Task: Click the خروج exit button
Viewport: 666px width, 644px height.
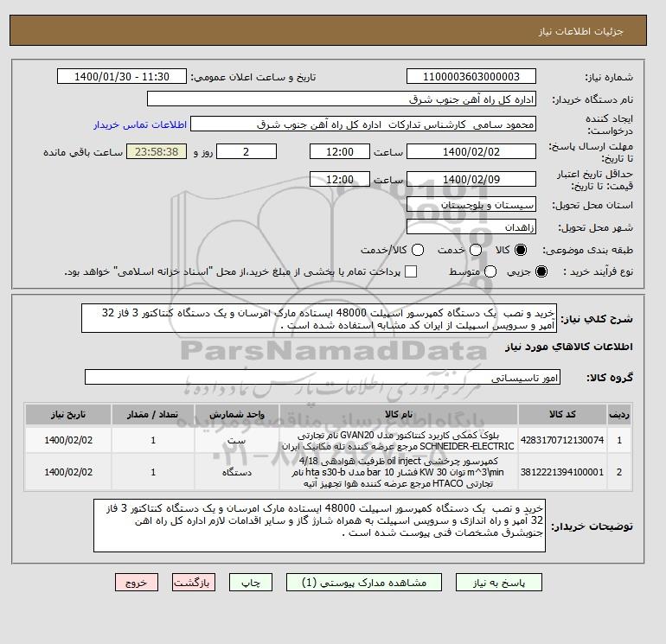Action: (x=137, y=582)
